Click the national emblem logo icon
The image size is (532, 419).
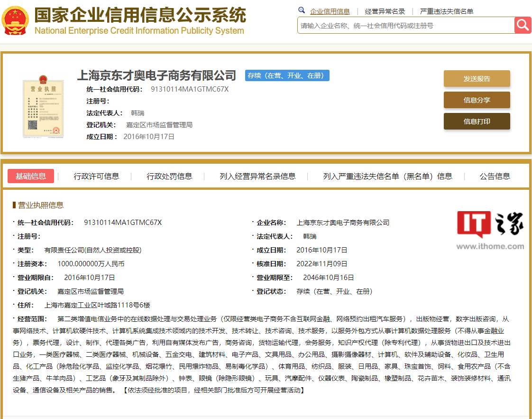15,21
